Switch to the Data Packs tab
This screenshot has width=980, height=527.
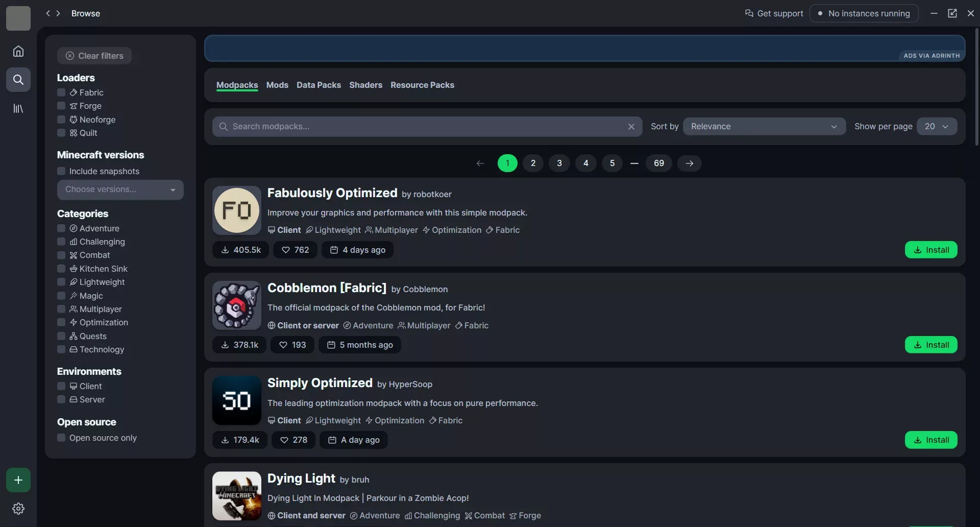click(x=318, y=85)
